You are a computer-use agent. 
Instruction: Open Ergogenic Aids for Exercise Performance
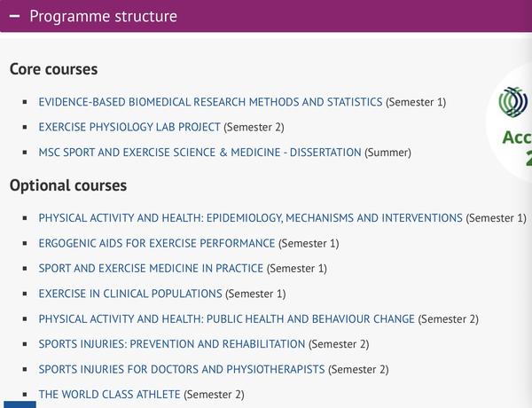coord(157,243)
